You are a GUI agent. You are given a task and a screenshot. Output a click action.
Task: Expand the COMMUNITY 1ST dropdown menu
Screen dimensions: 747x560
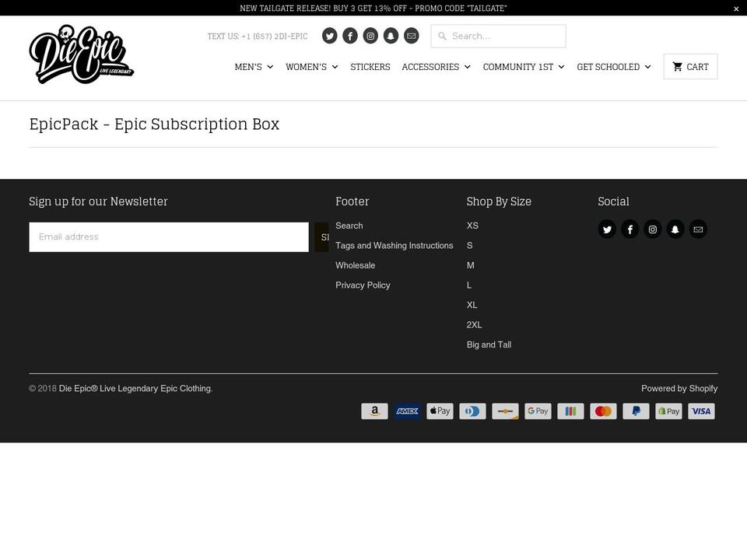pos(524,67)
